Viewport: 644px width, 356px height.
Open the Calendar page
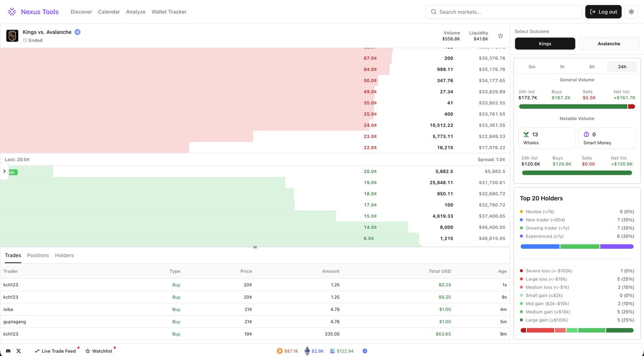(x=109, y=12)
